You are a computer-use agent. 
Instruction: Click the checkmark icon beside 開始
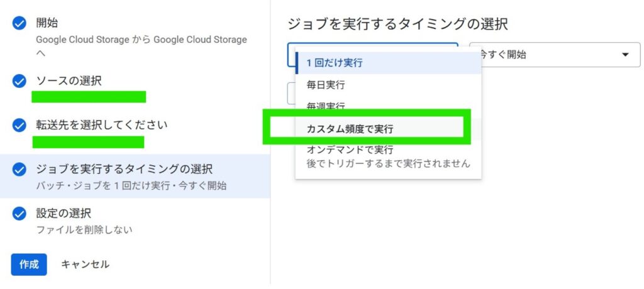tap(19, 24)
